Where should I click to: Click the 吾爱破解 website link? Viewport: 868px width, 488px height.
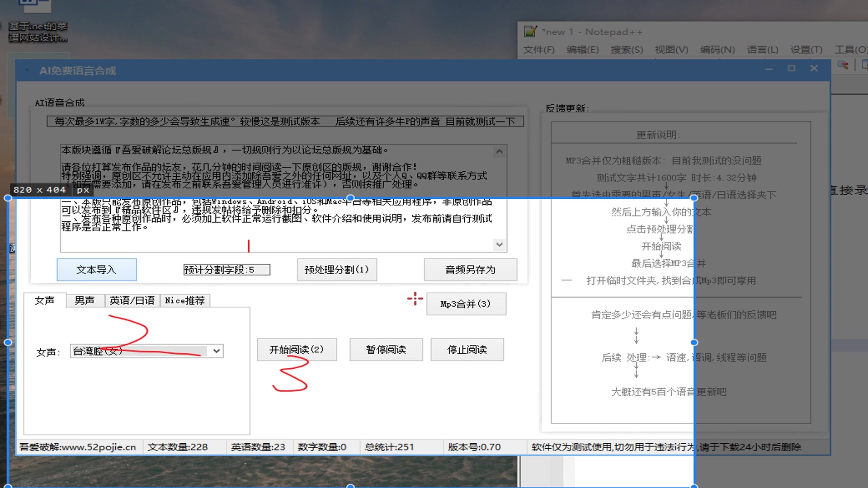coord(84,447)
